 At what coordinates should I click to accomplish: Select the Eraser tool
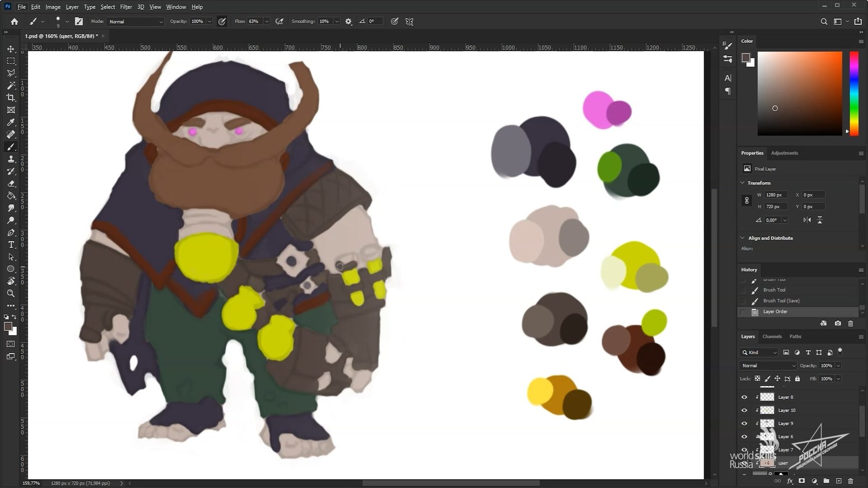(x=11, y=183)
